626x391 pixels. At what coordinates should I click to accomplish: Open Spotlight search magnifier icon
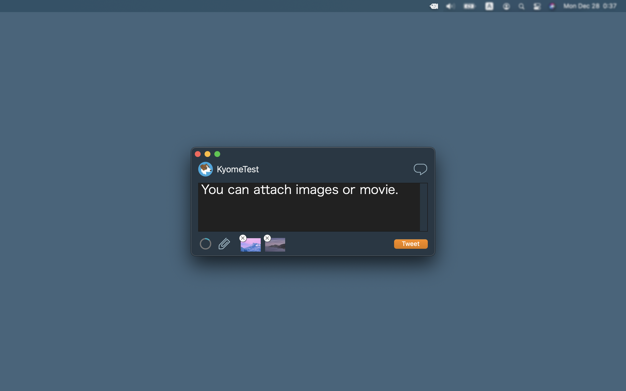pos(521,6)
